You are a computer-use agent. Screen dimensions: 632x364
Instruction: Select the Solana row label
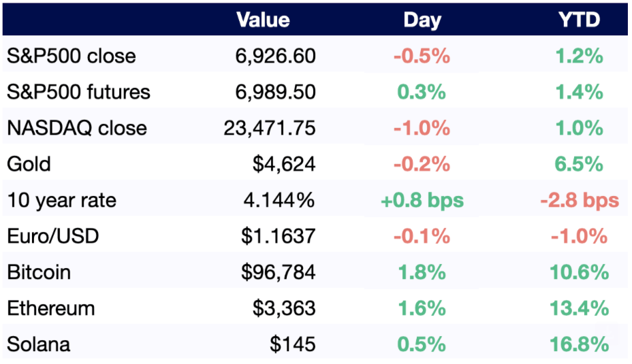click(38, 344)
